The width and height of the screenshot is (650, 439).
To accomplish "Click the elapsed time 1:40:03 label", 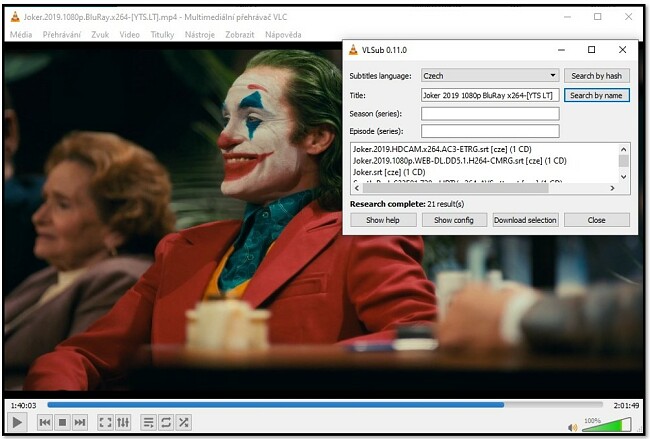I will coord(23,405).
